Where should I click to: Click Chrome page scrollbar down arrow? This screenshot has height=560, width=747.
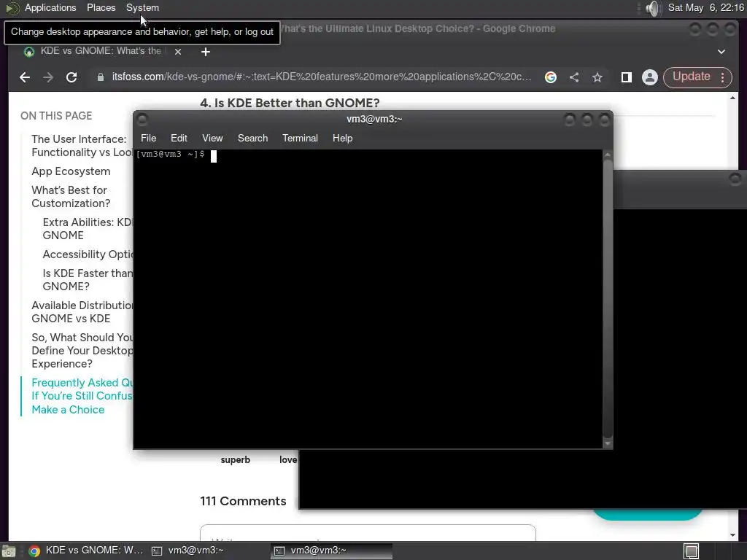pos(732,535)
